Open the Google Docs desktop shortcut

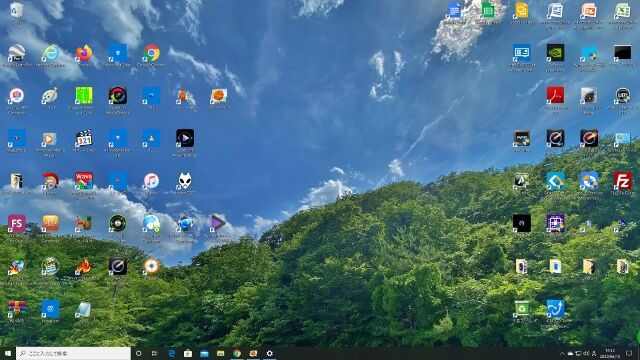coord(454,11)
